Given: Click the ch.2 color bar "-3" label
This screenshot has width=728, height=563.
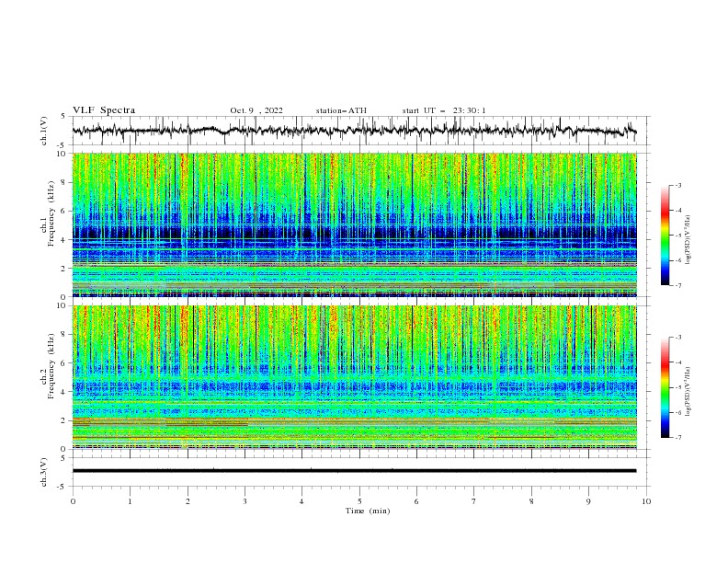Looking at the screenshot, I should [x=677, y=338].
